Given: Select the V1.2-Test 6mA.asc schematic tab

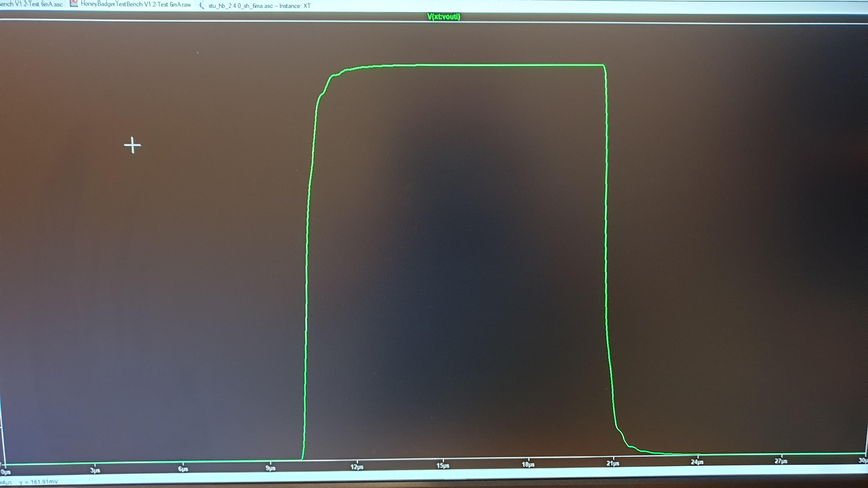Looking at the screenshot, I should pos(31,4).
